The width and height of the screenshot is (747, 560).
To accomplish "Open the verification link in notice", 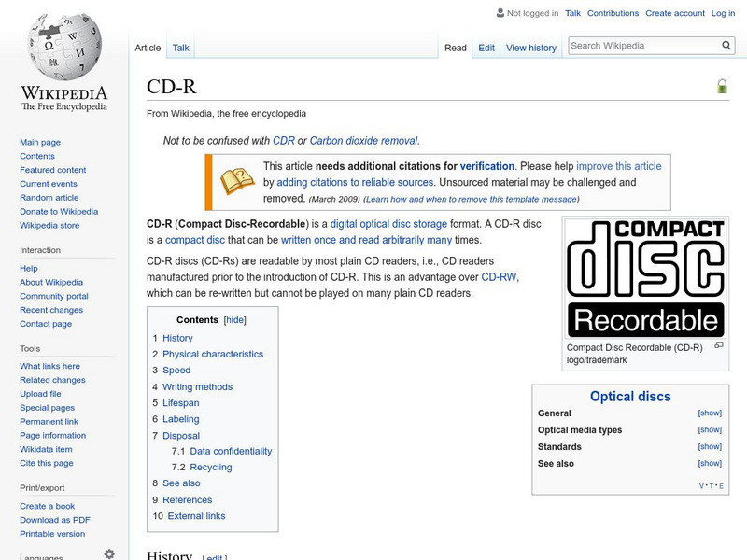I will 486,166.
